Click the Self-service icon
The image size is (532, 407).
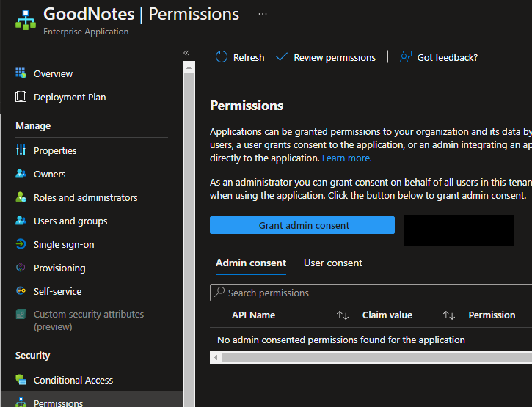coord(21,291)
